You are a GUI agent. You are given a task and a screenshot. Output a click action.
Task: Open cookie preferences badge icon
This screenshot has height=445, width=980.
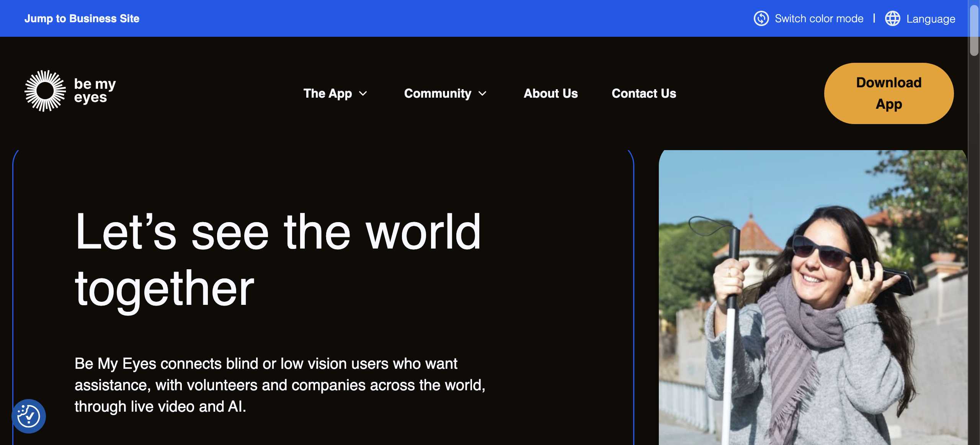pyautogui.click(x=29, y=416)
